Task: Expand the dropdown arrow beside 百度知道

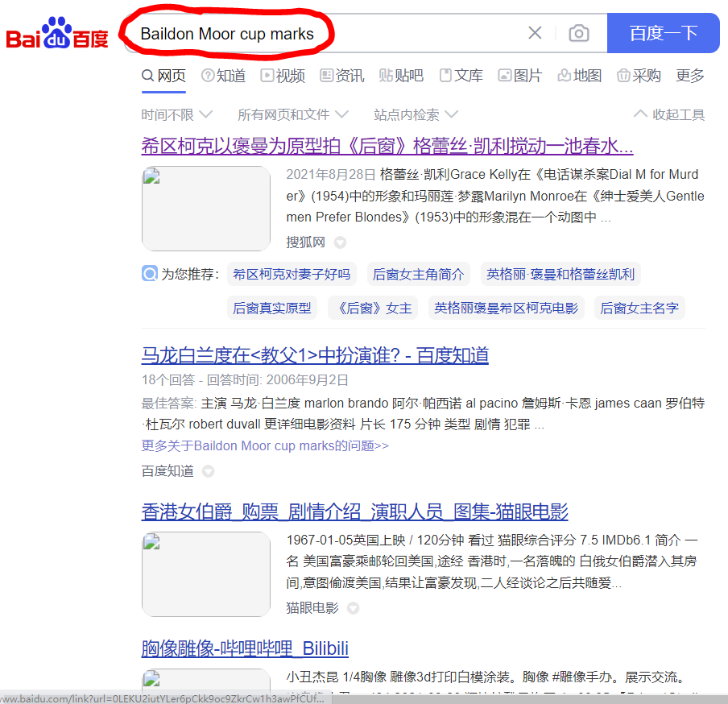Action: [x=209, y=471]
